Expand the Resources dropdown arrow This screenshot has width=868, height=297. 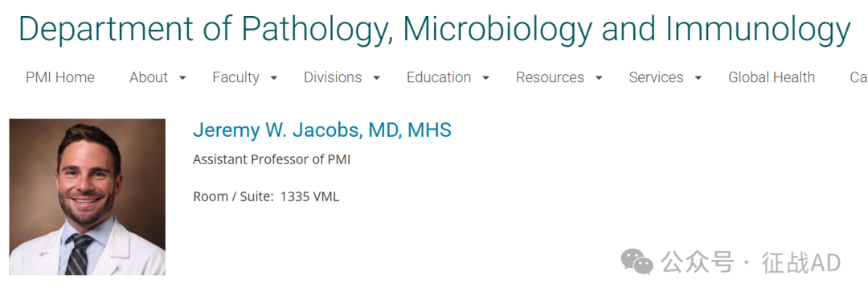point(599,78)
